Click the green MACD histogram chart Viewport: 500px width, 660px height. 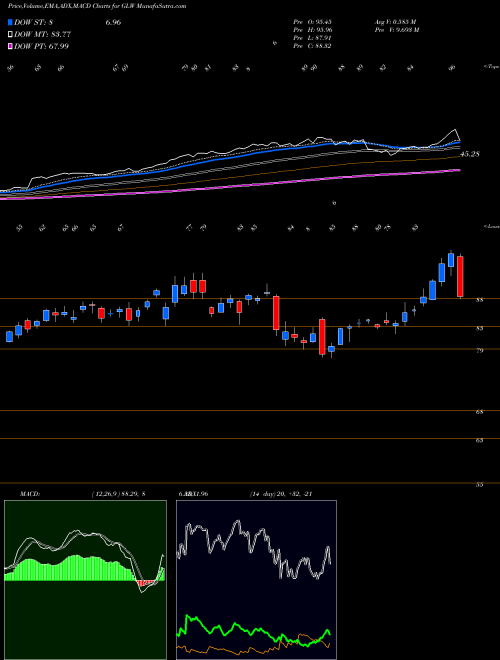coord(85,580)
